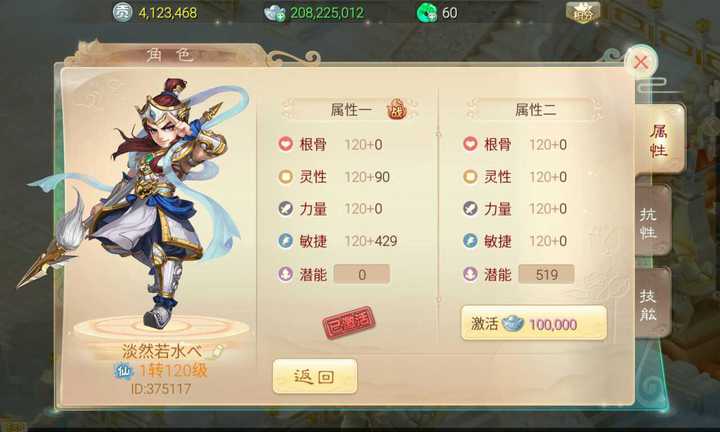Viewport: 720px width, 432px height.
Task: Click the 根骨 heart icon in 属性二
Action: 470,144
